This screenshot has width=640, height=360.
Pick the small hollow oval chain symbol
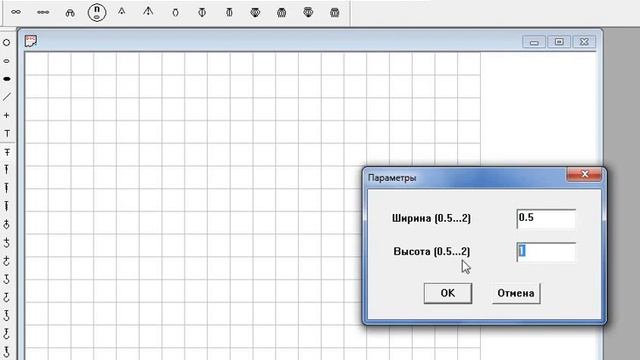coord(7,61)
